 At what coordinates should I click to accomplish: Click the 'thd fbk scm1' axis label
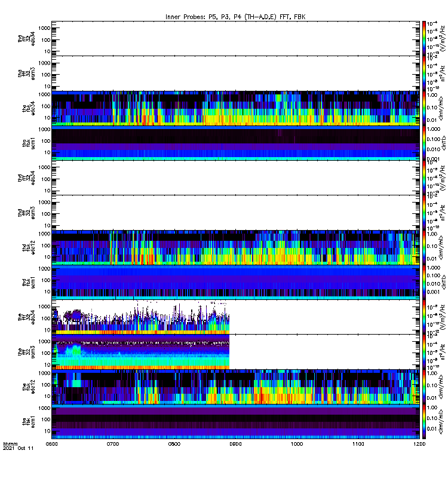tap(28, 282)
